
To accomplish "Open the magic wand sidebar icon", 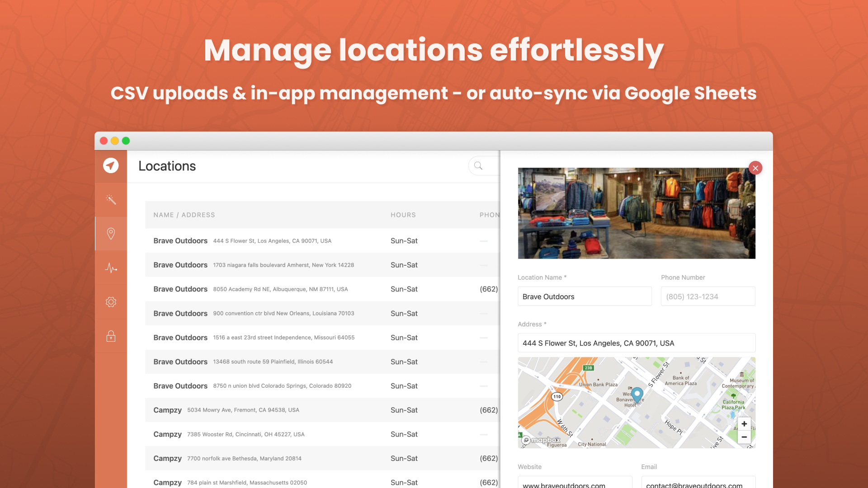I will coord(111,200).
